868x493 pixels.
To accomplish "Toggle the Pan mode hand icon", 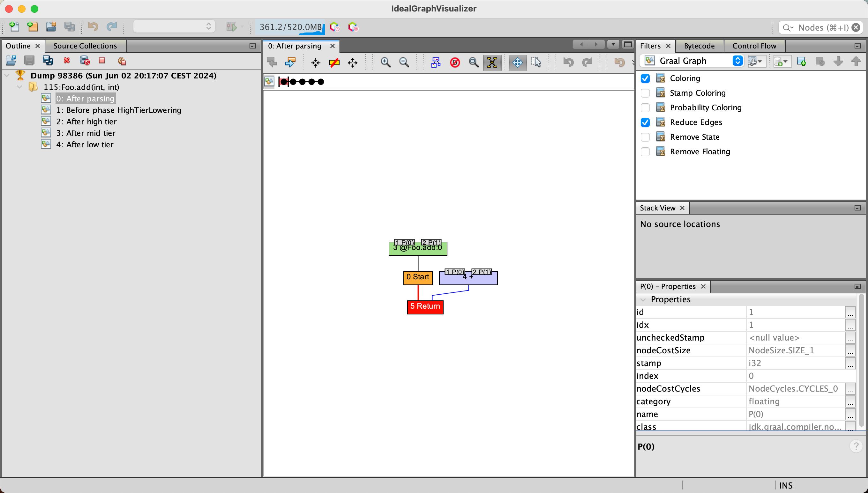I will point(518,62).
